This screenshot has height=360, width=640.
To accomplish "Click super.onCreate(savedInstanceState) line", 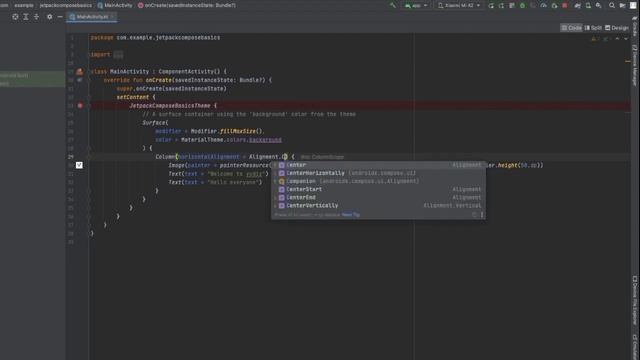I will point(171,89).
